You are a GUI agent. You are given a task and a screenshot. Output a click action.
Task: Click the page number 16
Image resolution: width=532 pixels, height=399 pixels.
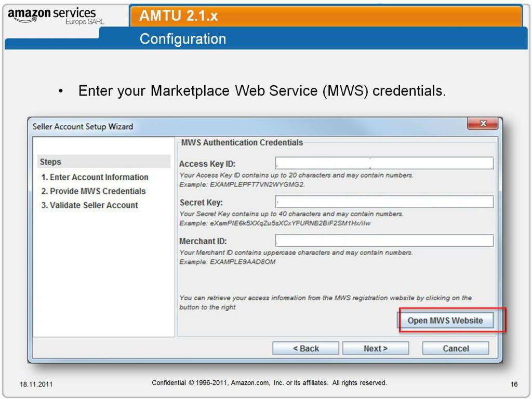point(514,384)
